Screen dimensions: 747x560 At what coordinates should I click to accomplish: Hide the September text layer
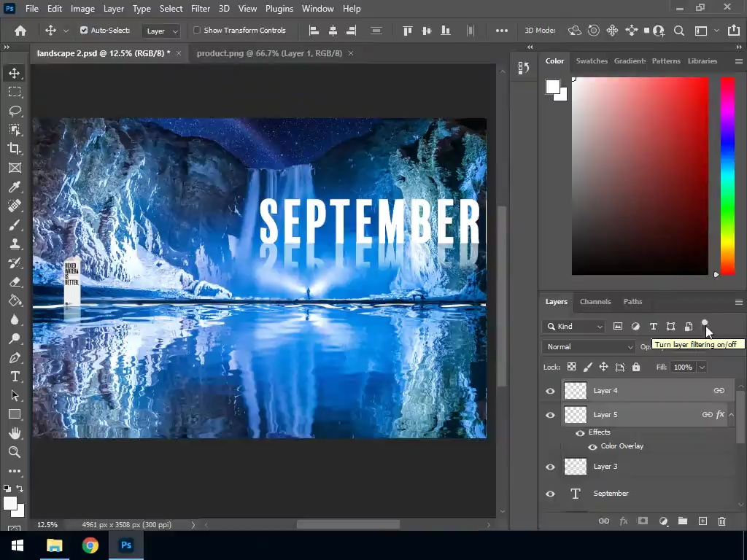(x=550, y=494)
